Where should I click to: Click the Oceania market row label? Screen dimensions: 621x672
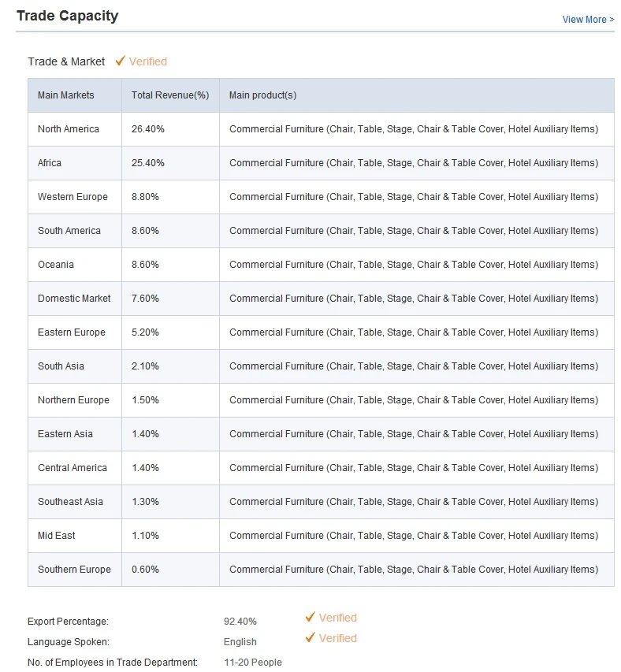(56, 265)
